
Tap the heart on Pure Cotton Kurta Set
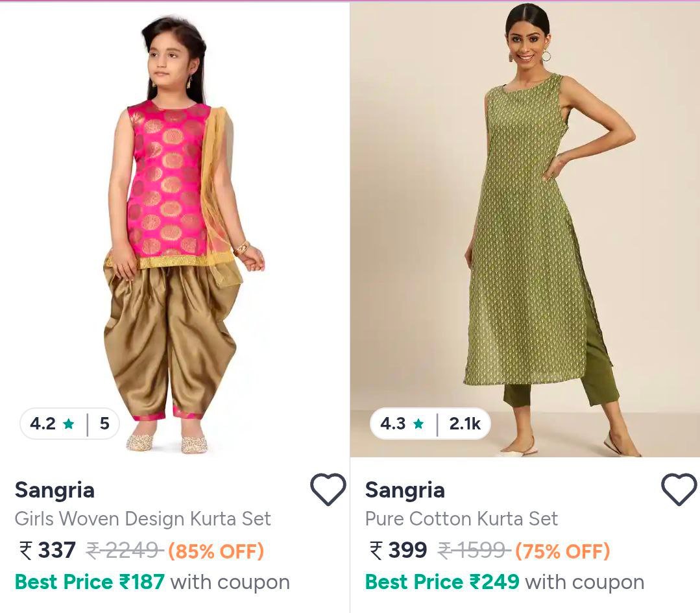pos(679,489)
